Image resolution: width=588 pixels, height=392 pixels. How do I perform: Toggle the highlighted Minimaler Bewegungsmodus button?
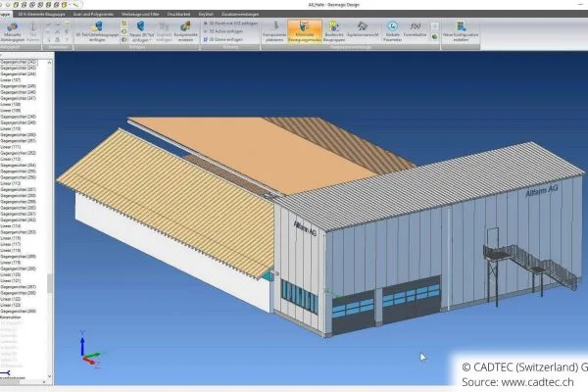coord(305,31)
